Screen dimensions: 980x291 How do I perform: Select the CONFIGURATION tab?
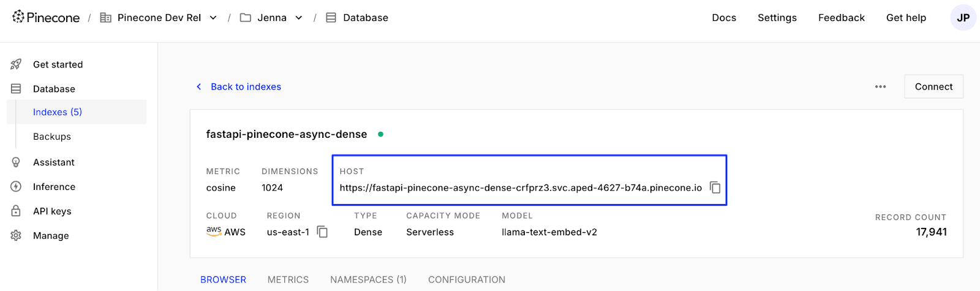[467, 279]
